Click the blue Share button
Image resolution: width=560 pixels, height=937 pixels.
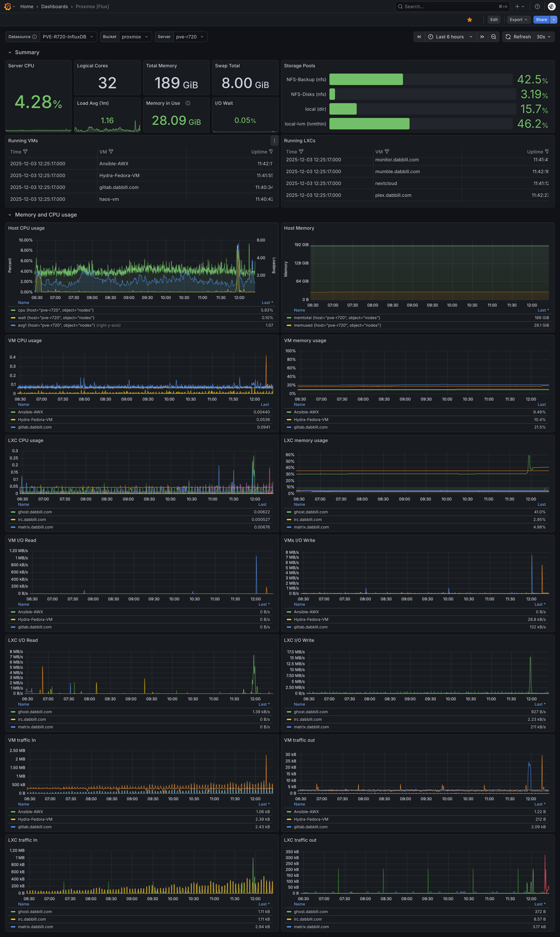[541, 20]
